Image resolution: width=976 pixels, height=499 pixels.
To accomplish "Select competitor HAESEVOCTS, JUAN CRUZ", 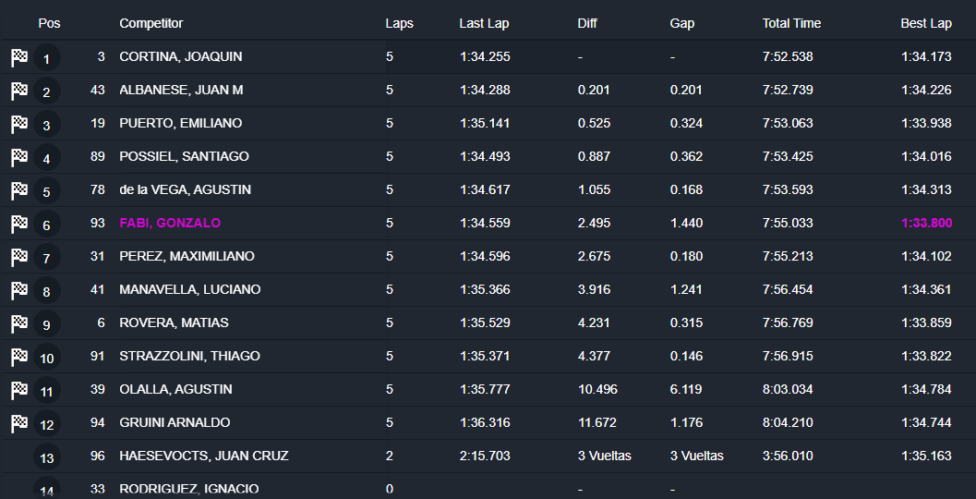I will pyautogui.click(x=204, y=456).
